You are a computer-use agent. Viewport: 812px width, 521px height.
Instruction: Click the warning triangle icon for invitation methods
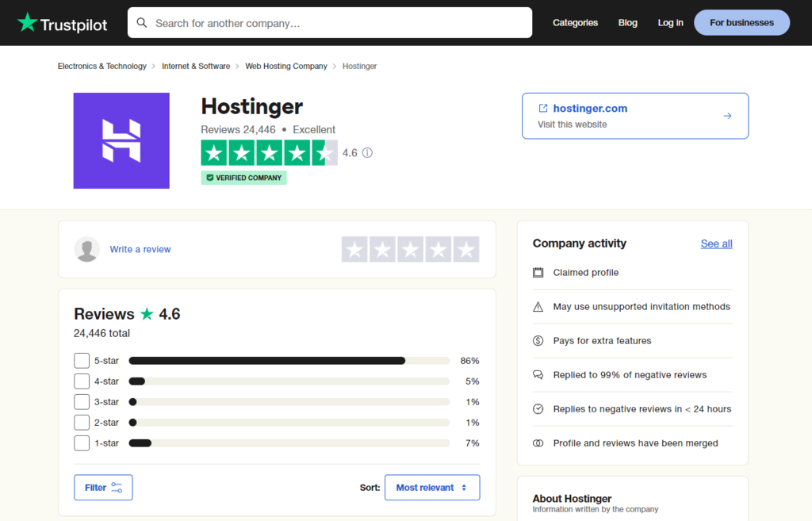pyautogui.click(x=538, y=307)
